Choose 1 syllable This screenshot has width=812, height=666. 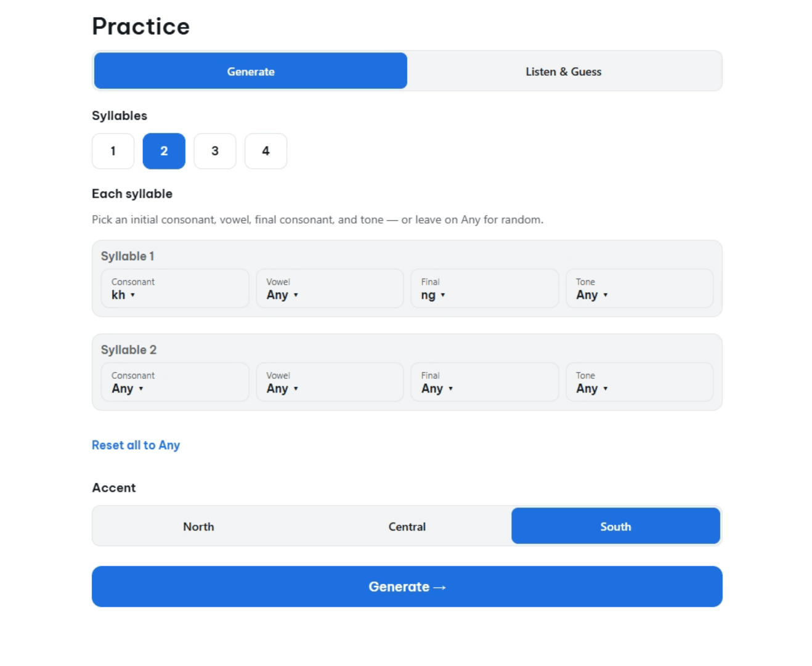pos(113,151)
